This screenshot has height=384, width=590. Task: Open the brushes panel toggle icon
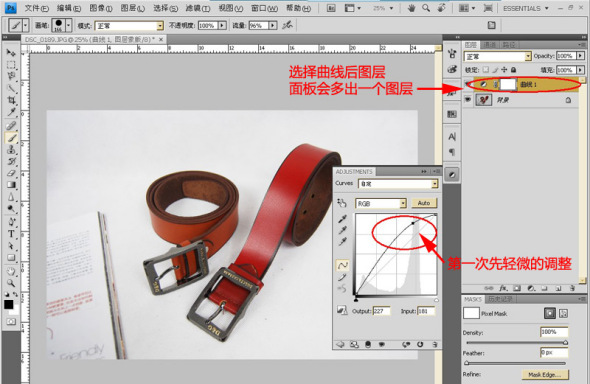(491, 25)
